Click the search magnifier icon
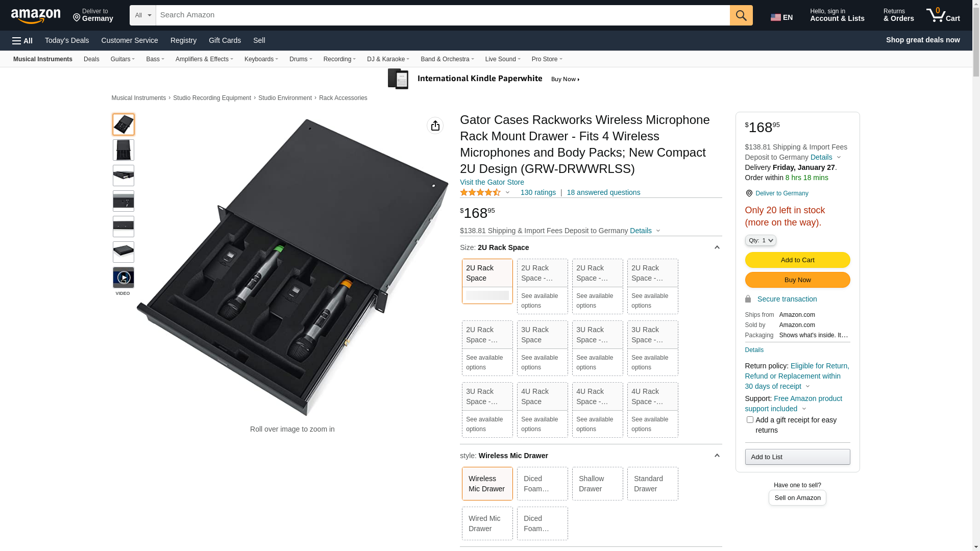Image resolution: width=980 pixels, height=551 pixels. tap(741, 15)
